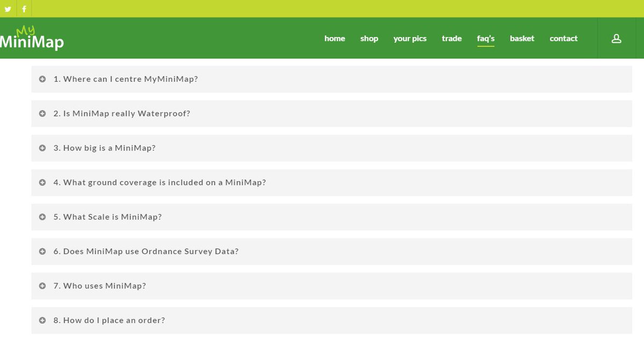The height and width of the screenshot is (338, 644).
Task: Open the your pics page
Action: point(410,39)
